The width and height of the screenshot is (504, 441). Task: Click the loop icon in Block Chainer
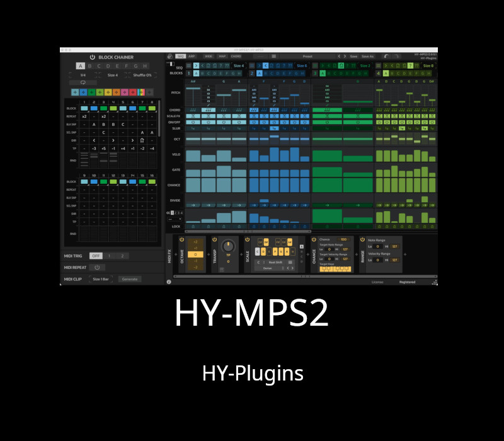83,83
